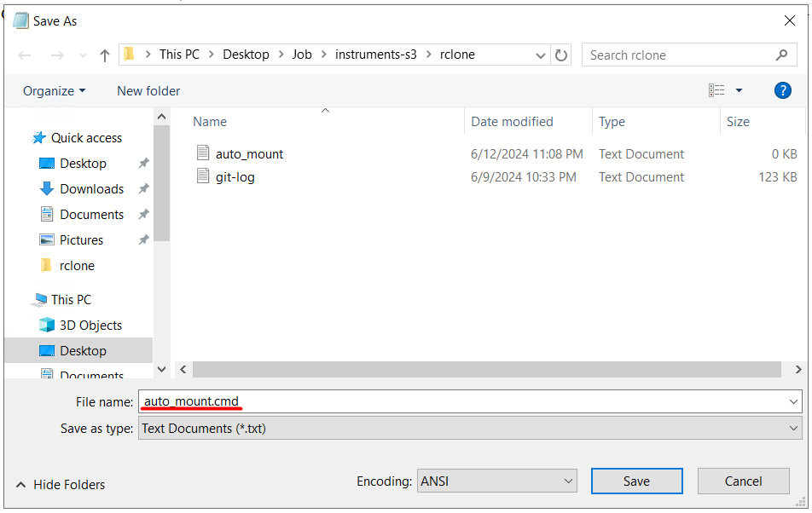
Task: Expand the address bar history dropdown
Action: point(541,55)
